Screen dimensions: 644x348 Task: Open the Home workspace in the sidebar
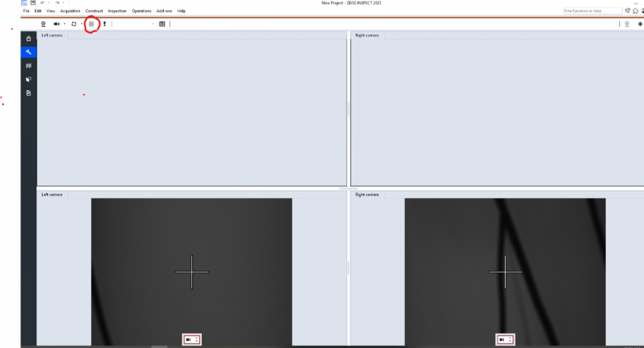point(28,39)
